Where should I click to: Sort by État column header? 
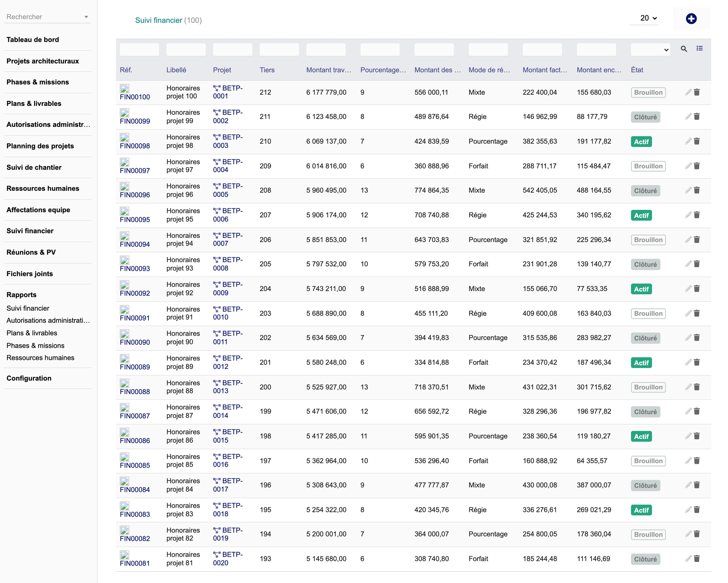pos(637,70)
